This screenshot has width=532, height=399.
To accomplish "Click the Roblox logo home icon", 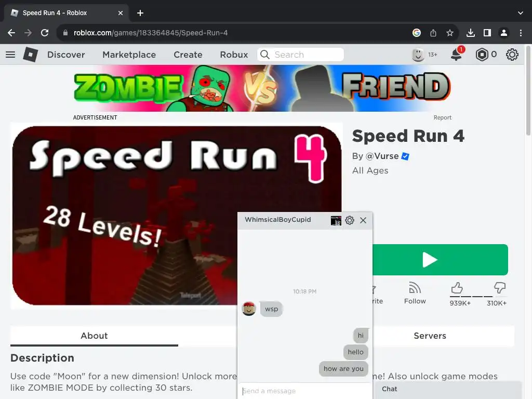I will pyautogui.click(x=31, y=54).
